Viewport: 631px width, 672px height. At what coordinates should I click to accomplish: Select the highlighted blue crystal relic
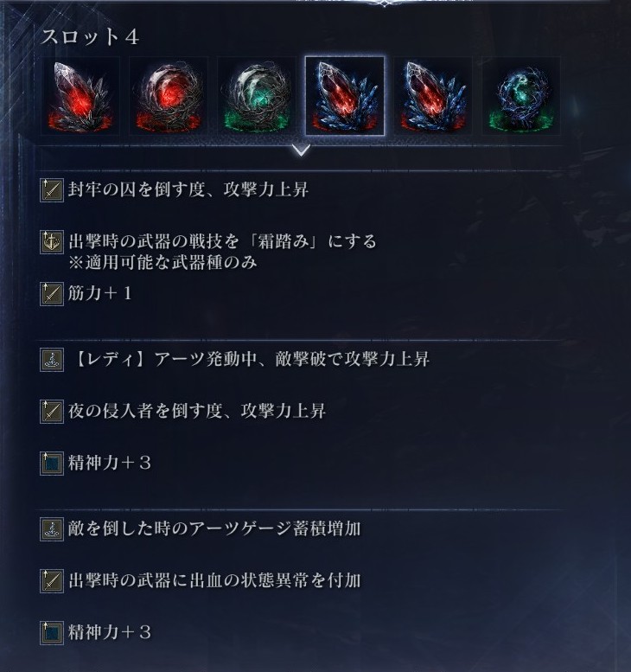pos(345,96)
